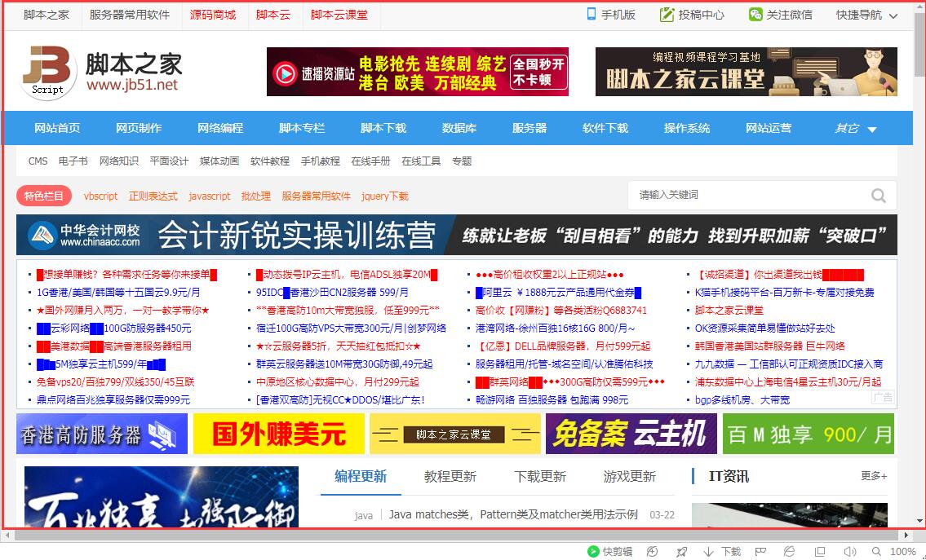Open the 正则表达式 link
The width and height of the screenshot is (926, 560).
point(153,196)
